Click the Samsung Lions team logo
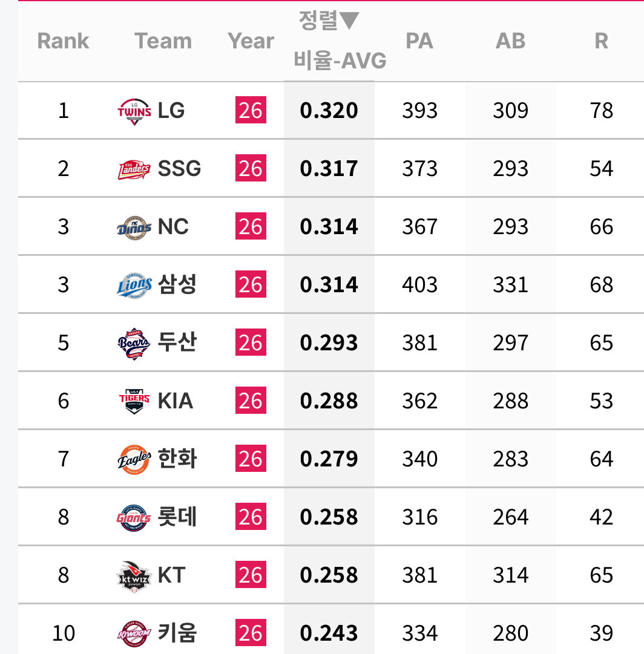Image resolution: width=644 pixels, height=654 pixels. (x=134, y=286)
